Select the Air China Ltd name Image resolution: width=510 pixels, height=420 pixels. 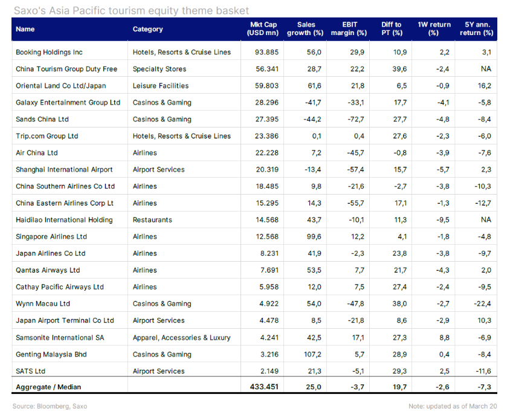37,152
